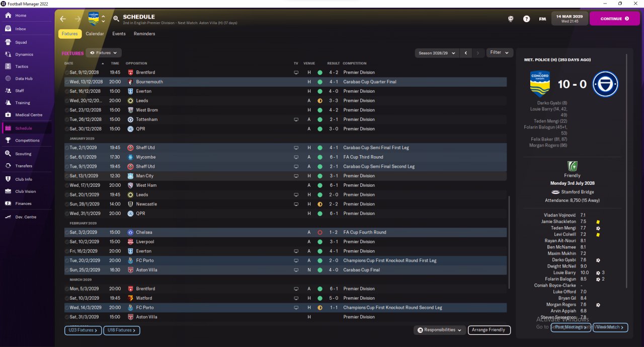644x347 pixels.
Task: Open U23 Fixtures
Action: pyautogui.click(x=83, y=330)
